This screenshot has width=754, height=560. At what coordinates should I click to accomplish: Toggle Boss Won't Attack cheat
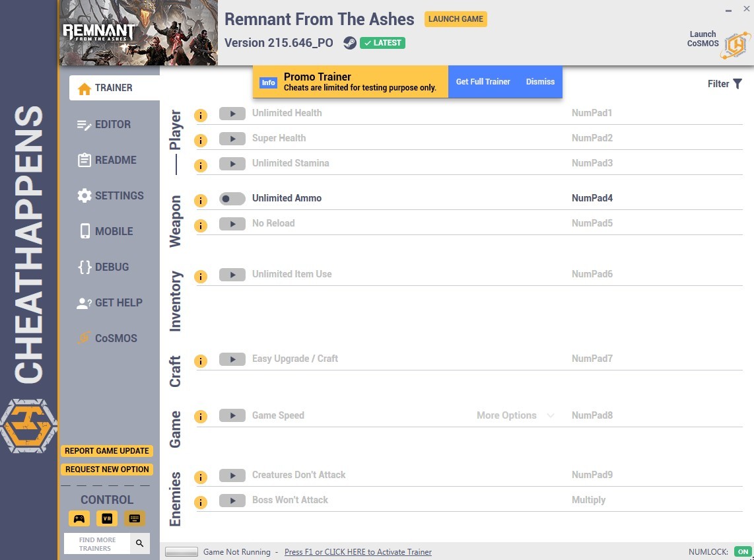click(232, 501)
